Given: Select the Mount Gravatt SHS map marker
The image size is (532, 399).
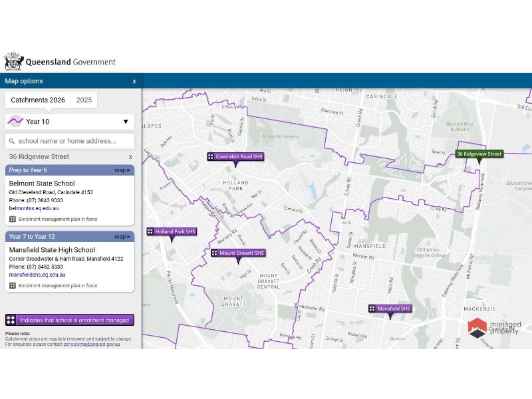Looking at the screenshot, I should click(238, 253).
